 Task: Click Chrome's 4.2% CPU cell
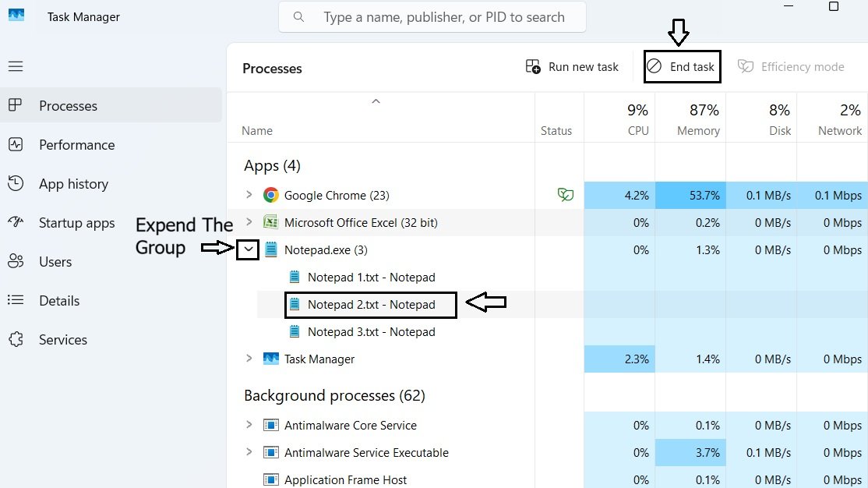(619, 195)
